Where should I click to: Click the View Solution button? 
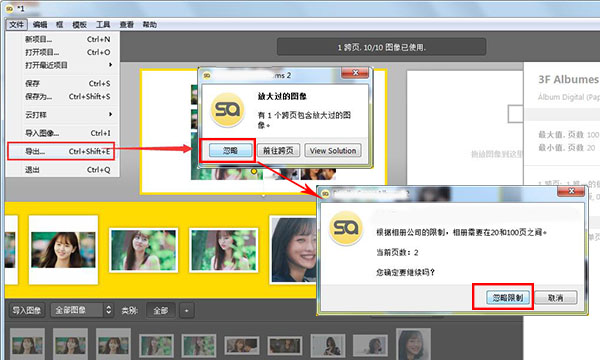[333, 151]
